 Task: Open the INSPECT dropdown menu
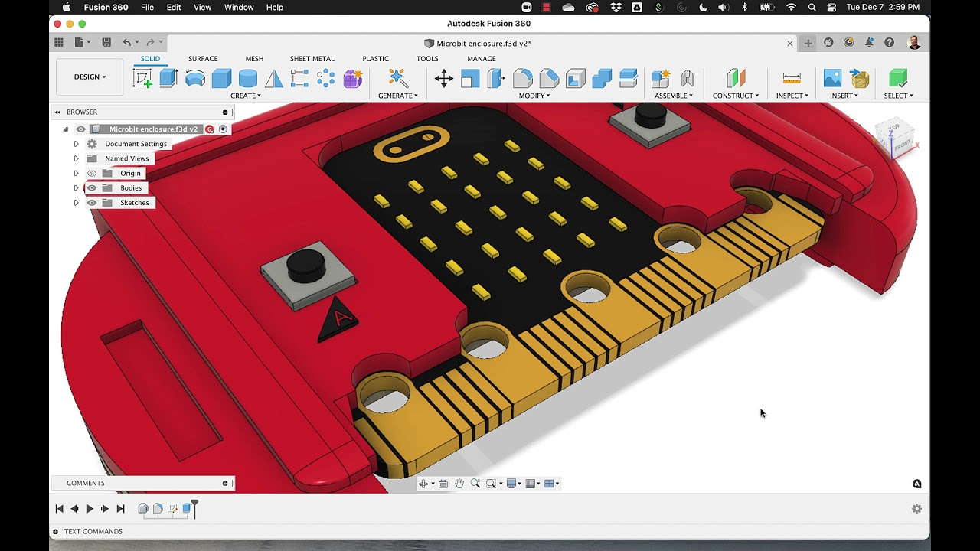[792, 96]
